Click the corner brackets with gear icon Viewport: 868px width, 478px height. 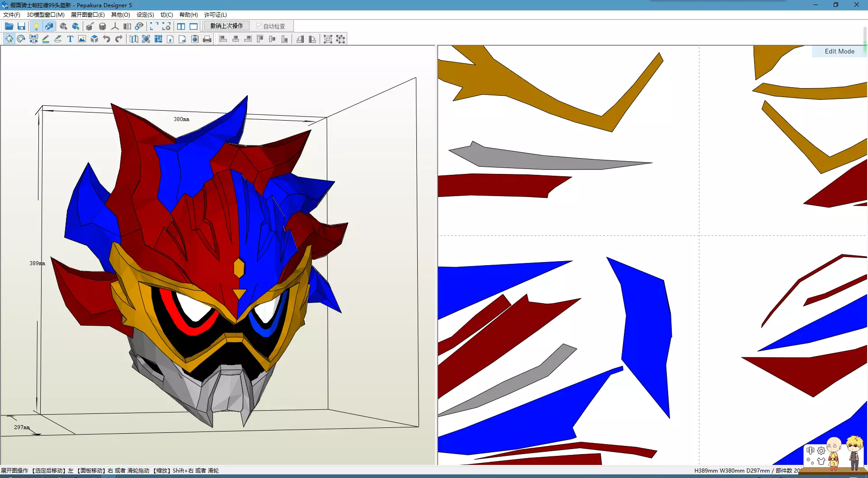(x=166, y=26)
